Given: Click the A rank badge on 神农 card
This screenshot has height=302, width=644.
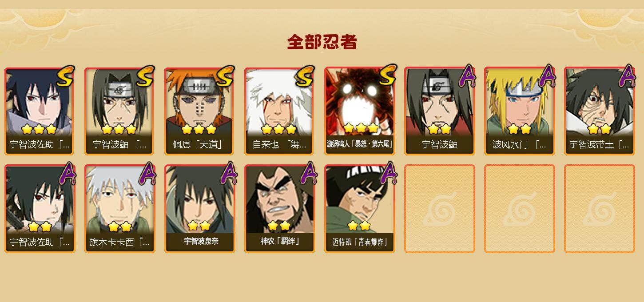Looking at the screenshot, I should pos(308,173).
